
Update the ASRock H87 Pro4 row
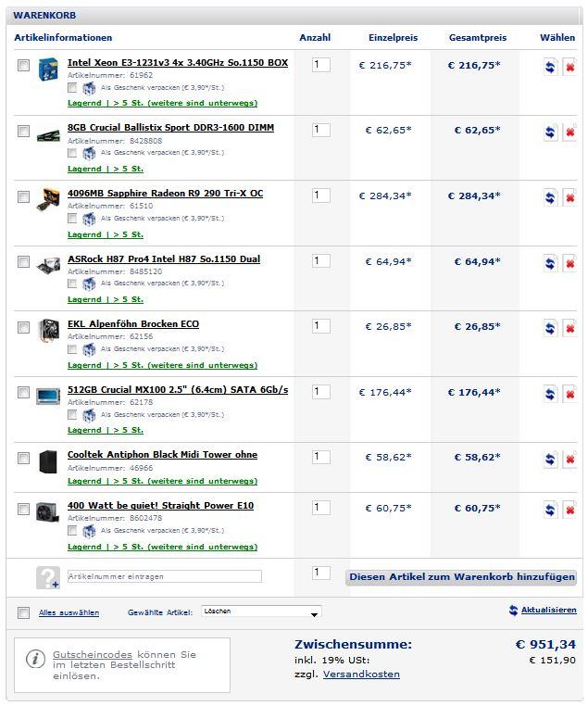[550, 263]
